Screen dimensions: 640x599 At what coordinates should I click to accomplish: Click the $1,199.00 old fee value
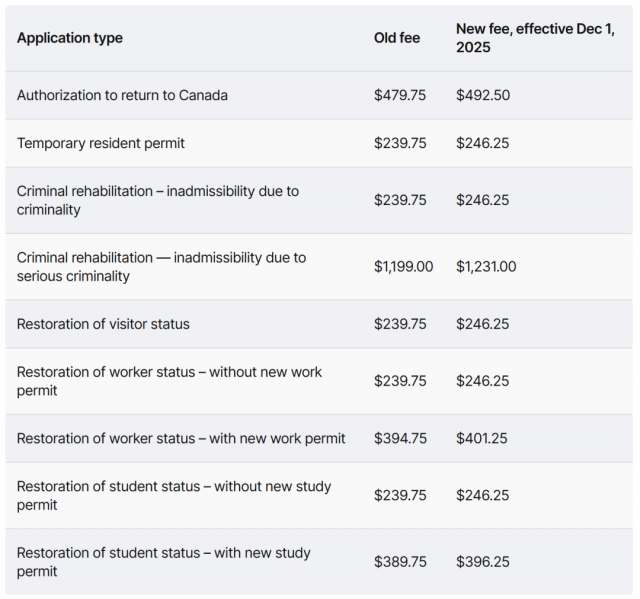(x=404, y=266)
